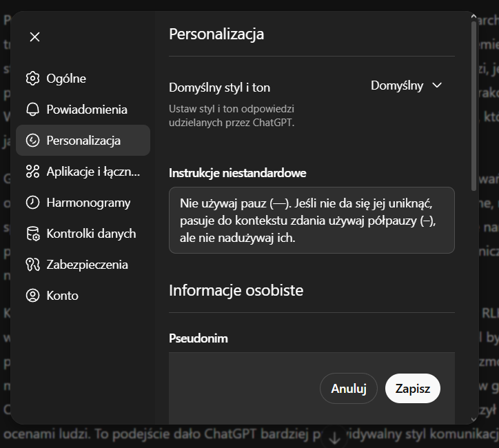Viewport: 499px width, 448px height.
Task: Open the Ogólne settings tab
Action: point(66,79)
